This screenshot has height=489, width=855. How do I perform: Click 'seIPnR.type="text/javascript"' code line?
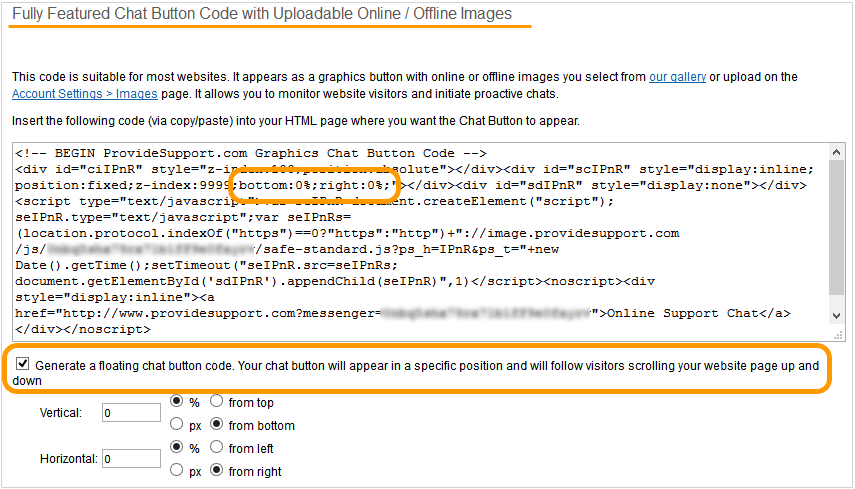pyautogui.click(x=183, y=218)
